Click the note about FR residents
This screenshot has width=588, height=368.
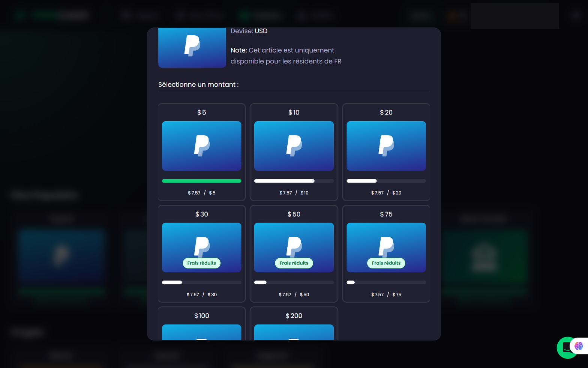coord(286,56)
